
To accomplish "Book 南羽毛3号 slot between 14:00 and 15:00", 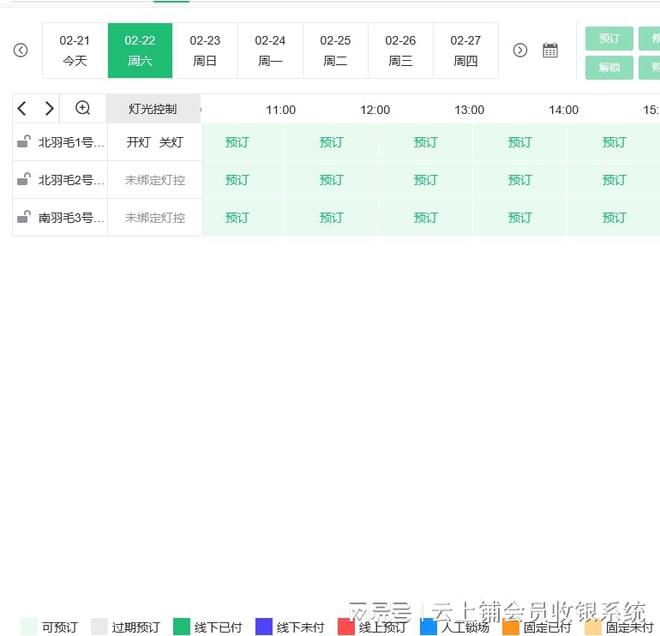I will point(614,218).
